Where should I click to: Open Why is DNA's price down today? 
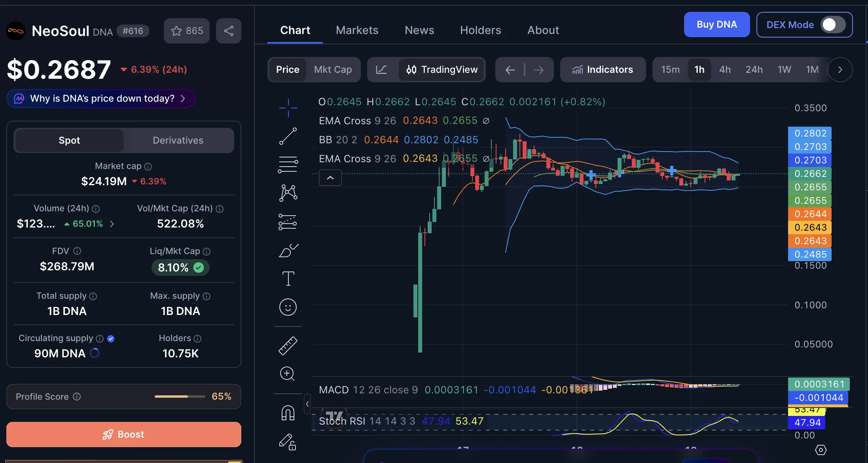100,99
